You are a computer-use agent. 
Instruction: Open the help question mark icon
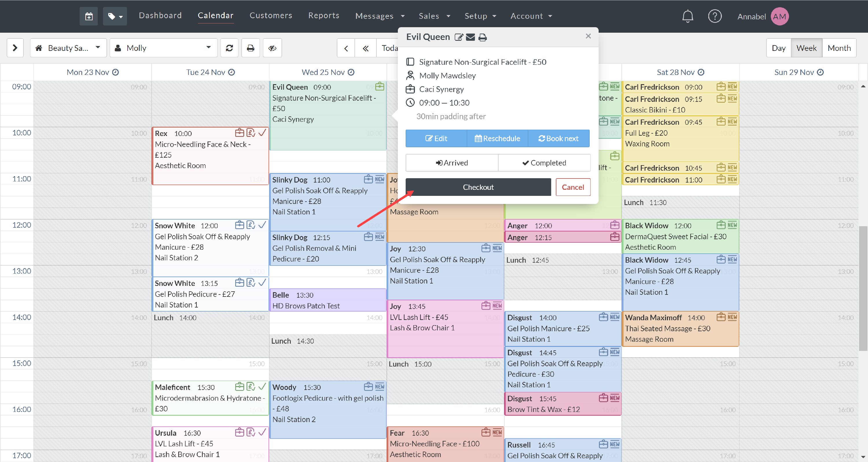pyautogui.click(x=714, y=16)
